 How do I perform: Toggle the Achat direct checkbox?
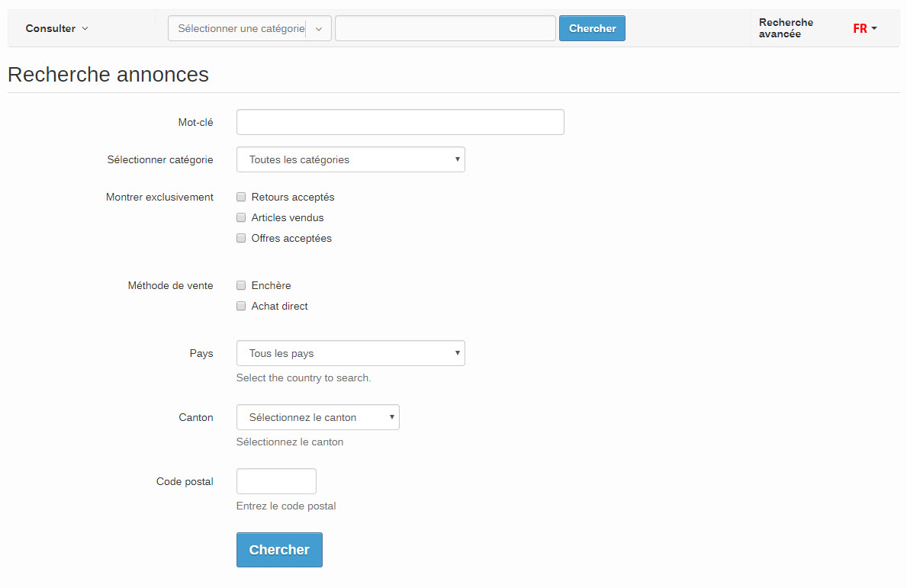coord(241,306)
